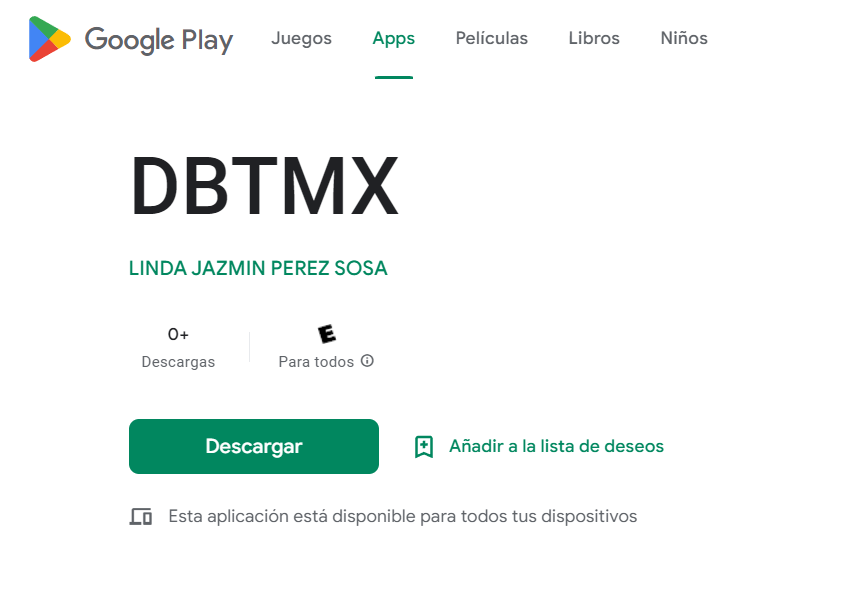Select the Apps tab
Image resolution: width=866 pixels, height=601 pixels.
click(393, 38)
